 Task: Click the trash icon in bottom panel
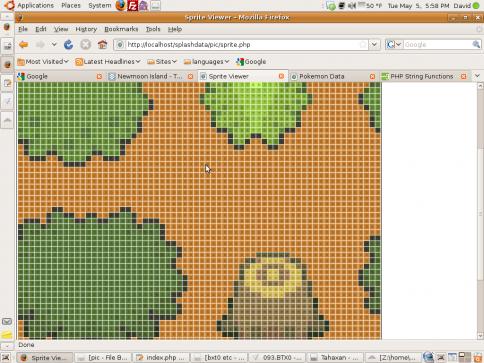[x=478, y=358]
